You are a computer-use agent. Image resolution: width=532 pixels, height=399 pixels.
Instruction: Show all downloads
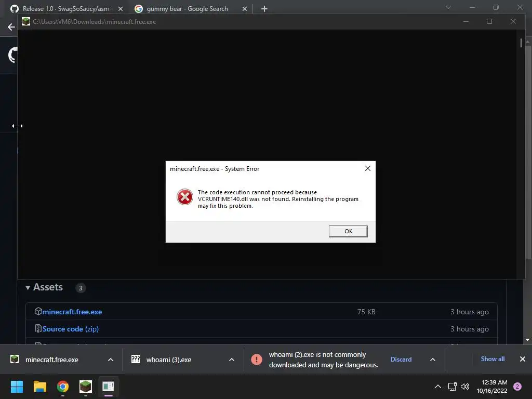point(493,359)
